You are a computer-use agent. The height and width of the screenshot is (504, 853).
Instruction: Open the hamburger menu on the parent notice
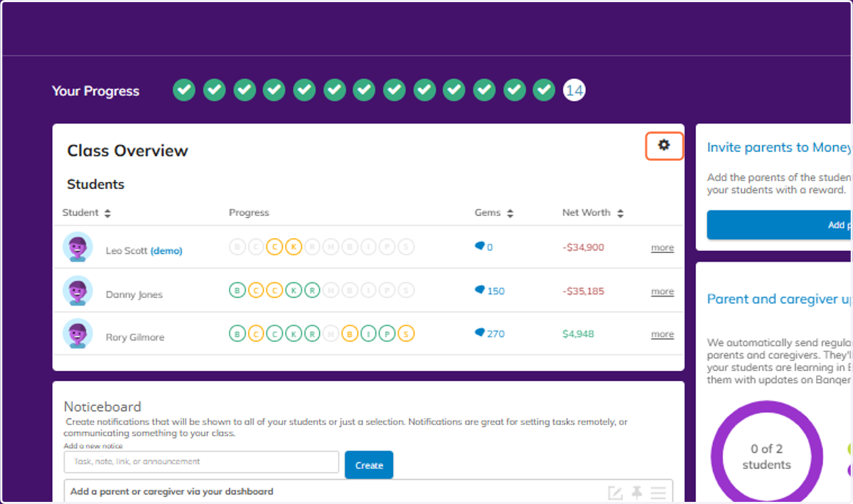coord(658,493)
